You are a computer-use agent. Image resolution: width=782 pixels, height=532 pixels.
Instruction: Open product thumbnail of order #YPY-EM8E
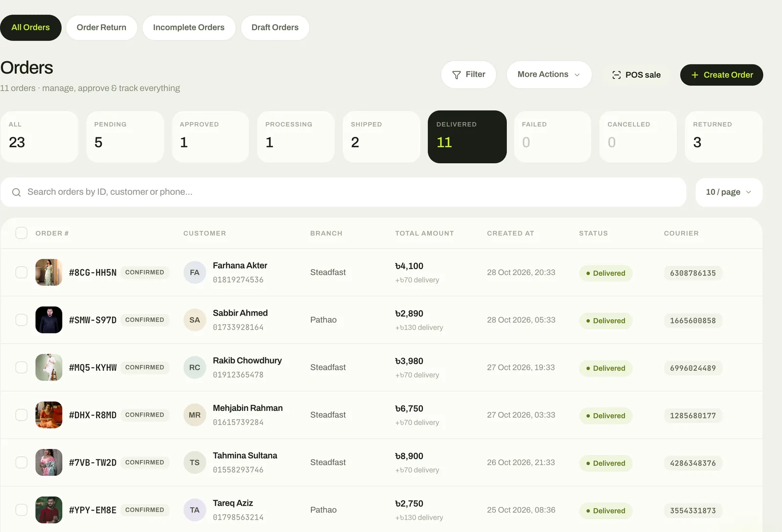click(49, 510)
